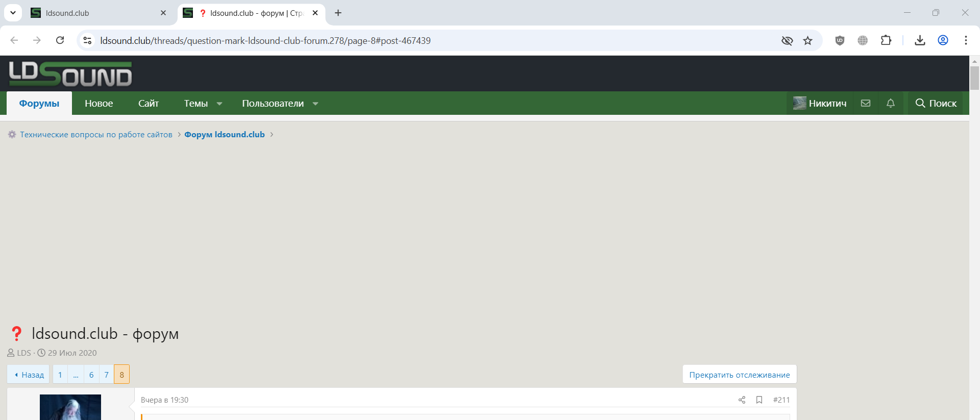Open the Новое nav item
980x420 pixels.
coord(99,103)
